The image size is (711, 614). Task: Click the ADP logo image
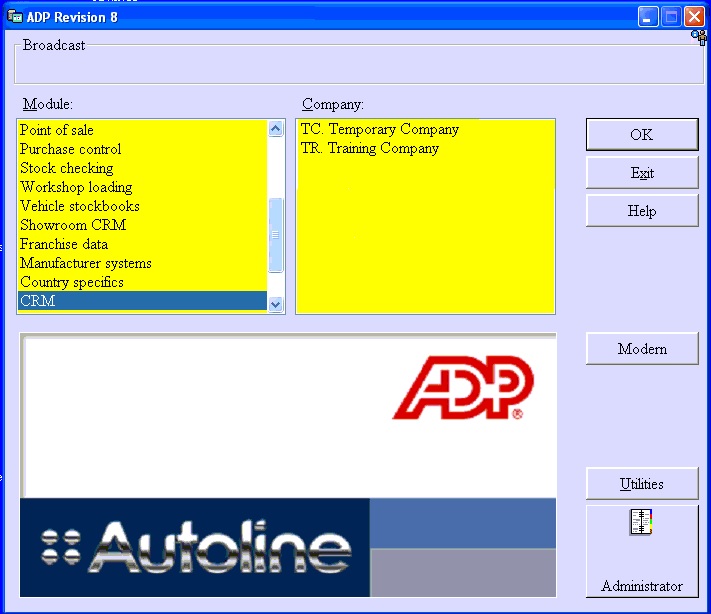click(x=463, y=388)
